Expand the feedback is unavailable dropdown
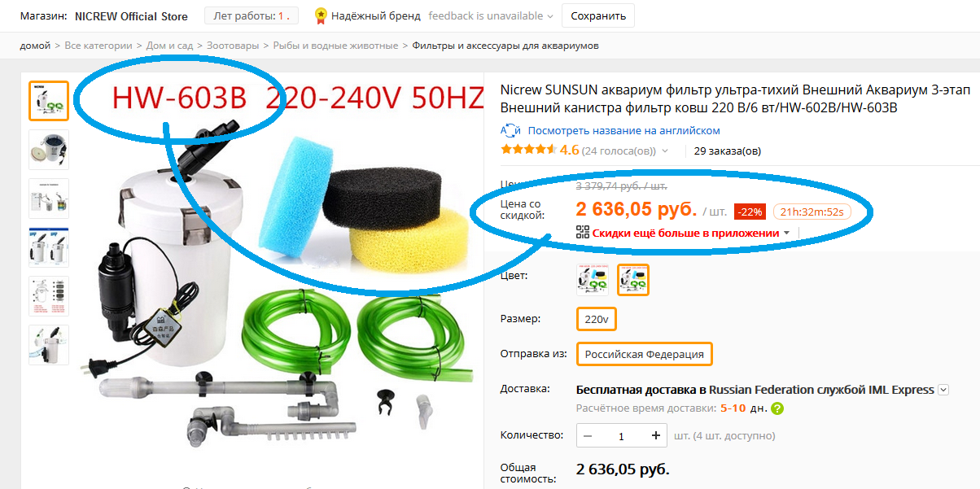980x489 pixels. [491, 16]
